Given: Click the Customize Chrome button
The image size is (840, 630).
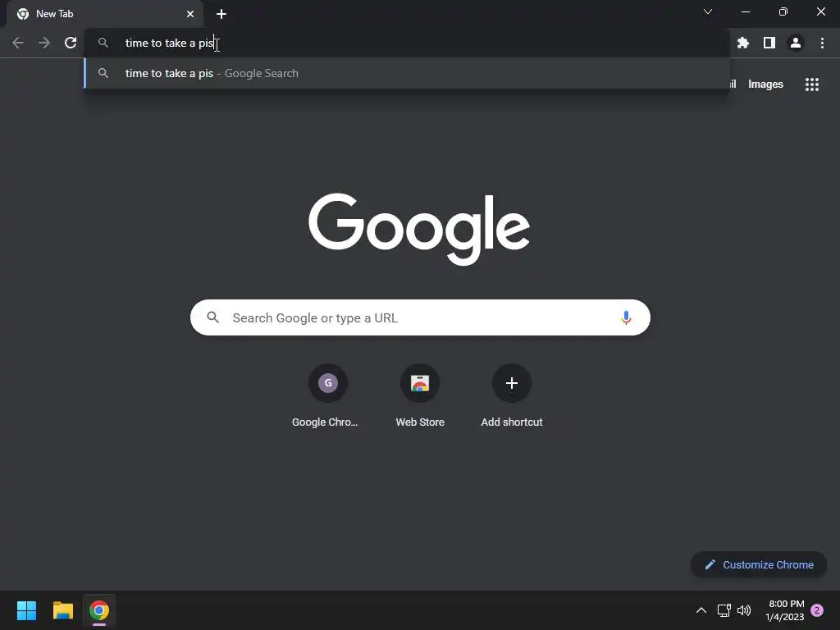Looking at the screenshot, I should (759, 564).
